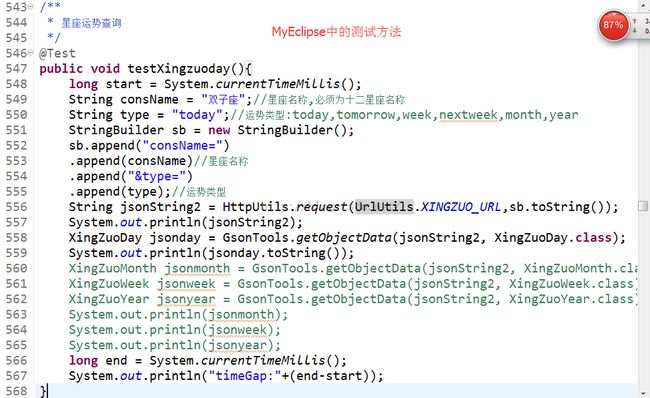Click the underlined word nextweek in comment

click(x=468, y=115)
